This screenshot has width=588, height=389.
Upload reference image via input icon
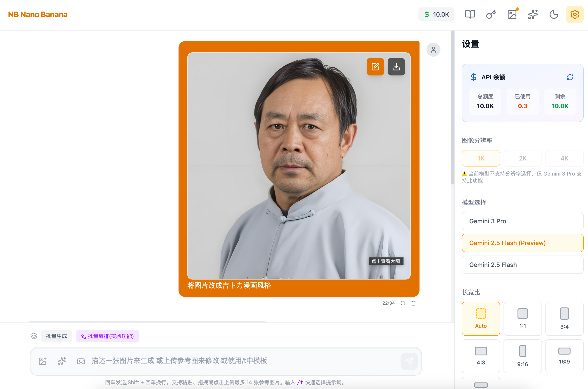pos(43,361)
